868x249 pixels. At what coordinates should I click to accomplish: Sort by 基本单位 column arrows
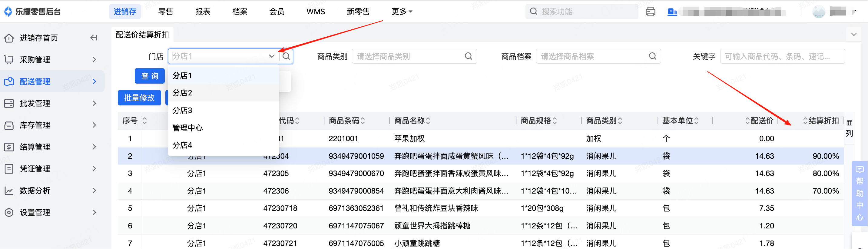pyautogui.click(x=697, y=121)
